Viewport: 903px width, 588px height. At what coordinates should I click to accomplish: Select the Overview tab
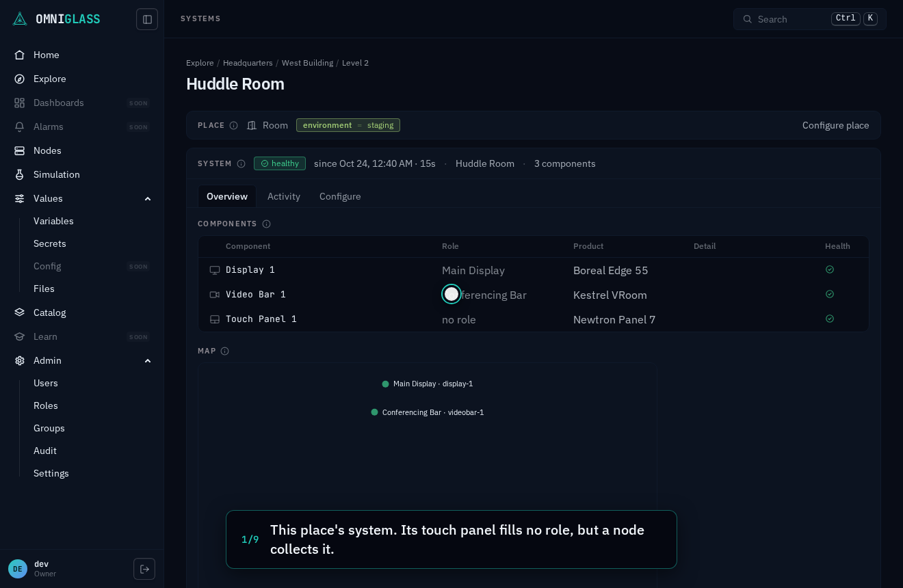coord(227,196)
